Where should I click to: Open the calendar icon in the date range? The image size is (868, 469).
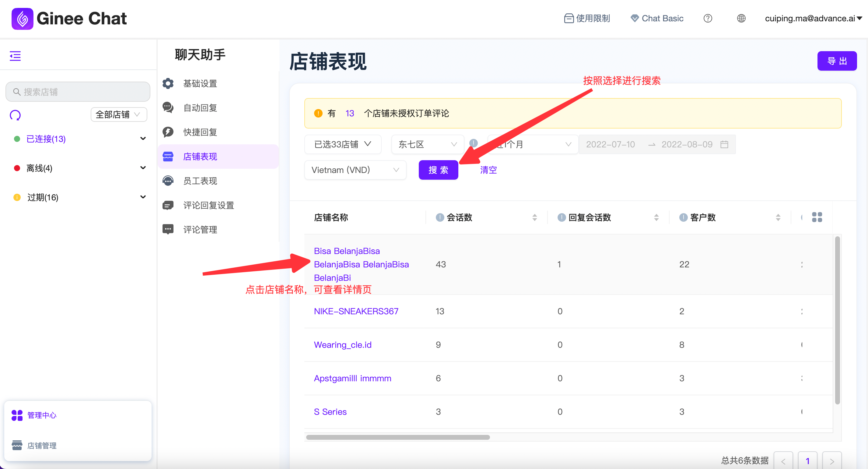coord(724,144)
